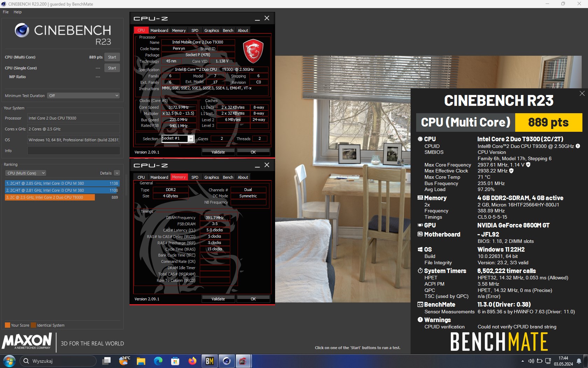The image size is (588, 368).
Task: Click the GPU card icon in BenchMate
Action: [x=420, y=225]
